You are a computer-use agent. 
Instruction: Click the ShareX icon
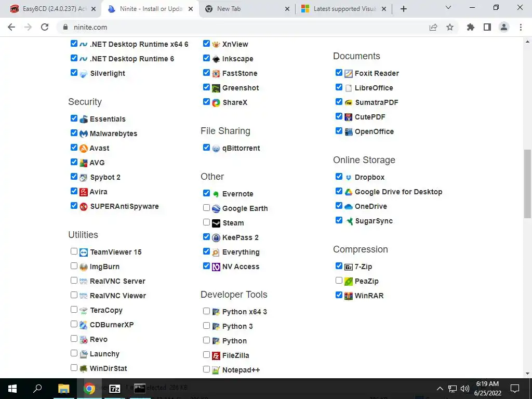coord(216,103)
